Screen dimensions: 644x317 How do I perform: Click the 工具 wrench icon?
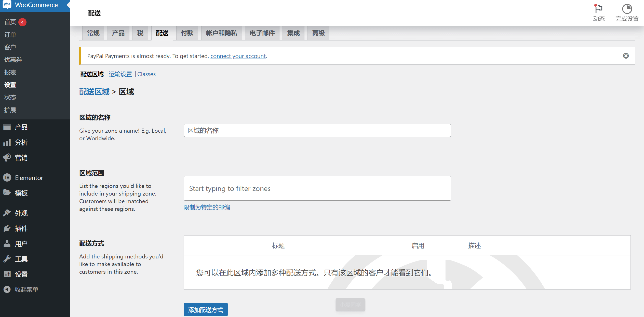7,259
